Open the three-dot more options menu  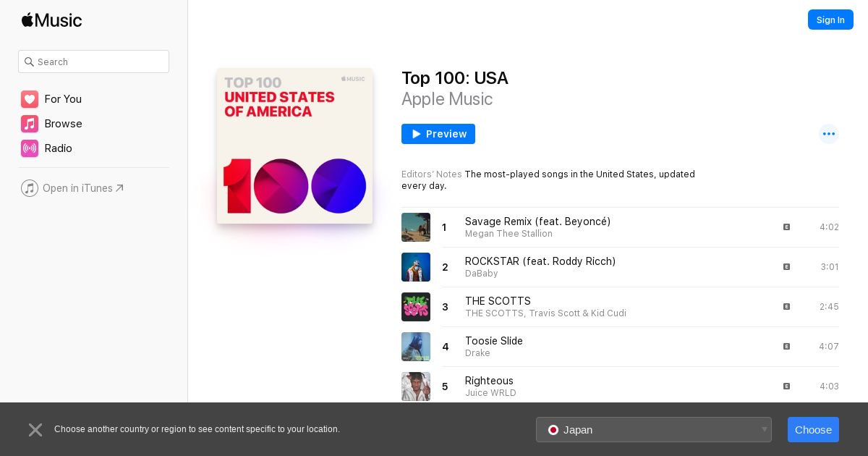pos(829,134)
